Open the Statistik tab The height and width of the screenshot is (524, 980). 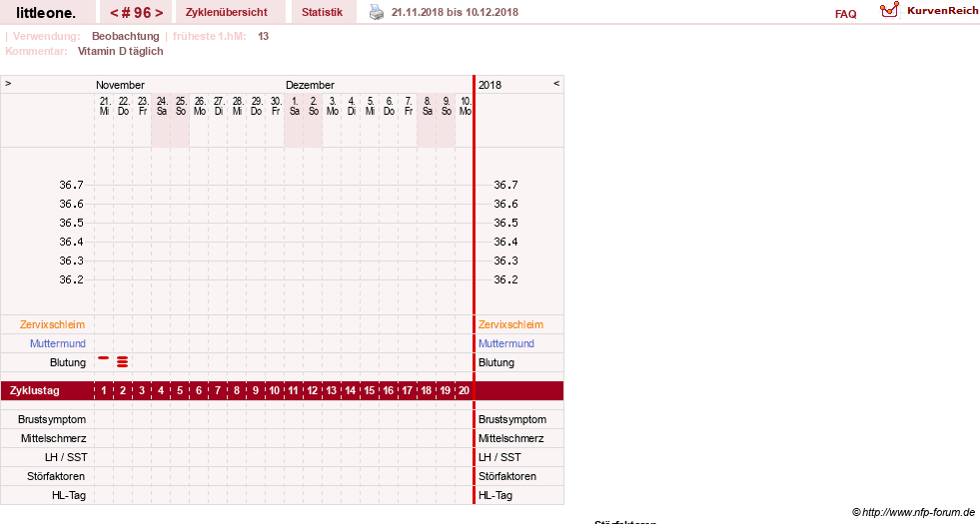click(322, 12)
